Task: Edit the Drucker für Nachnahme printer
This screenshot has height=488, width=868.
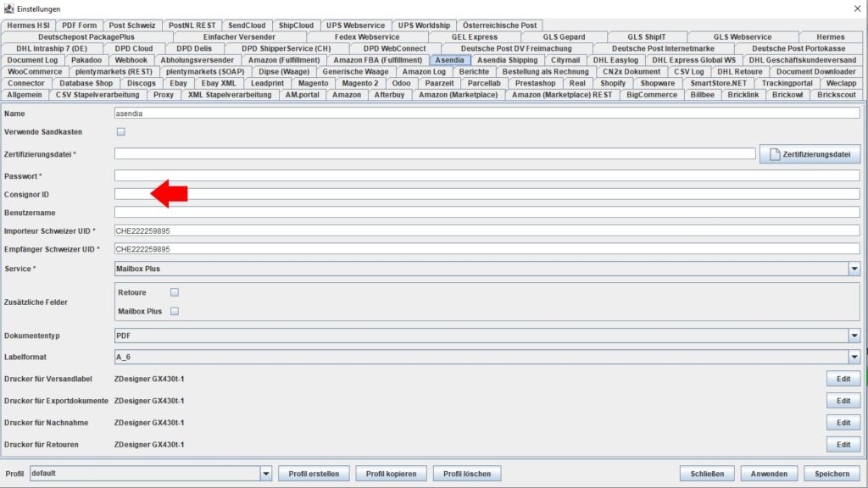Action: [843, 423]
